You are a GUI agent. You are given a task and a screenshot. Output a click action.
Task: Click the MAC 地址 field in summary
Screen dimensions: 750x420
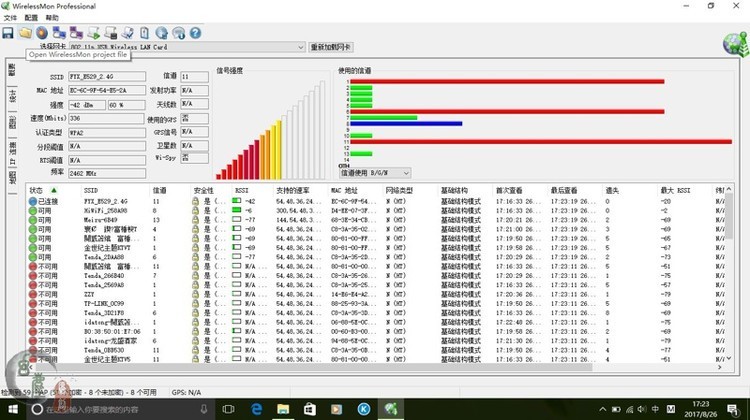107,90
